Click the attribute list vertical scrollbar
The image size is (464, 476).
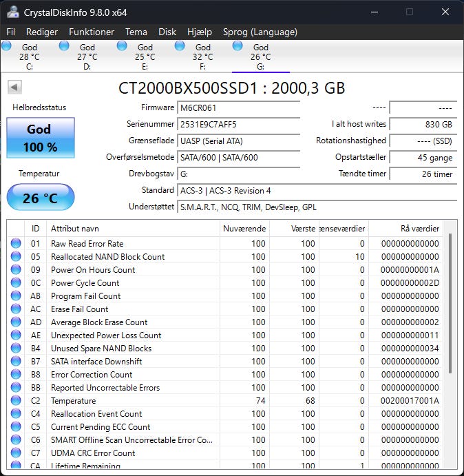[x=450, y=304]
